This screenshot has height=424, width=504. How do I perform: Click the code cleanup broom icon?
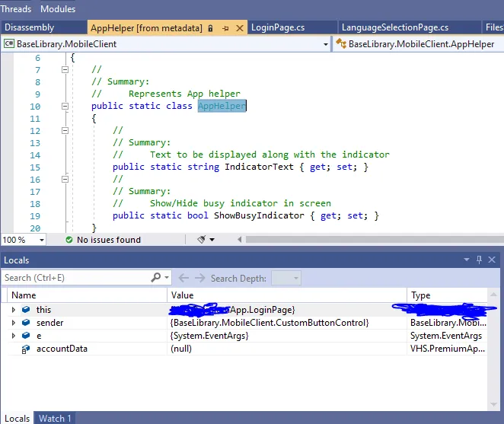(202, 240)
